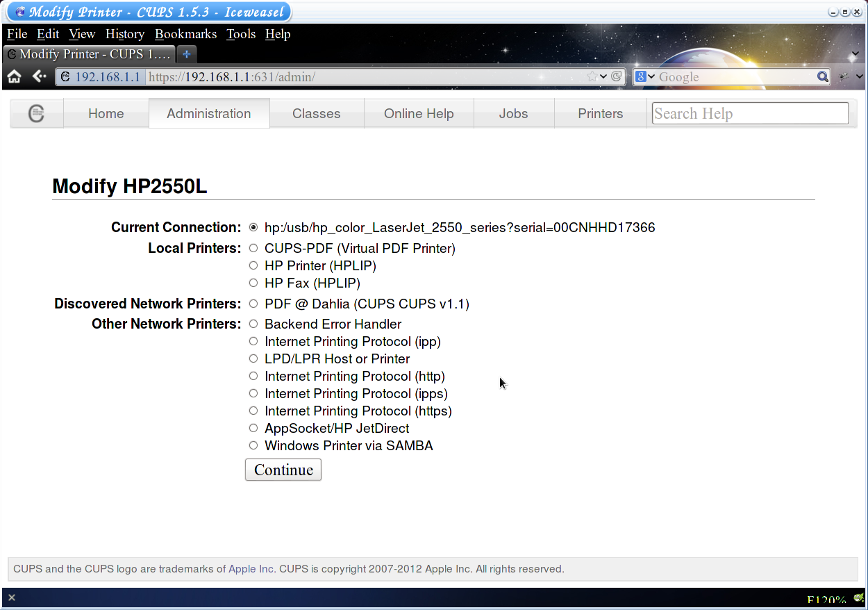This screenshot has width=868, height=610.
Task: Open the Printers tab
Action: click(x=601, y=113)
